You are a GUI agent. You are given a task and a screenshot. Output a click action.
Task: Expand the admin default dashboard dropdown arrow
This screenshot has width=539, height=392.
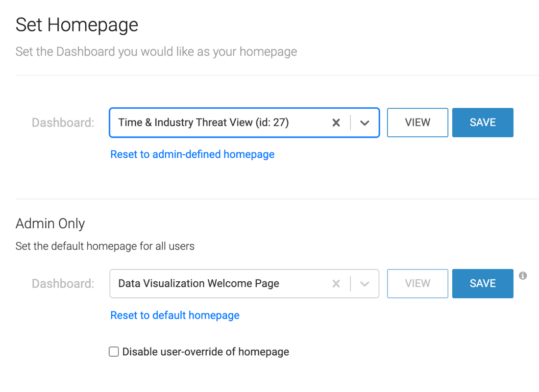point(365,284)
